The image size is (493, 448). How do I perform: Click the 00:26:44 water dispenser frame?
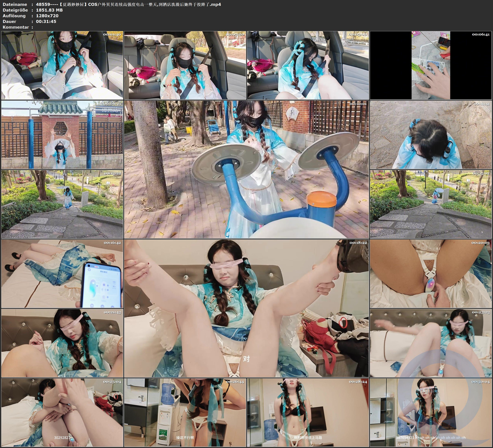185,412
